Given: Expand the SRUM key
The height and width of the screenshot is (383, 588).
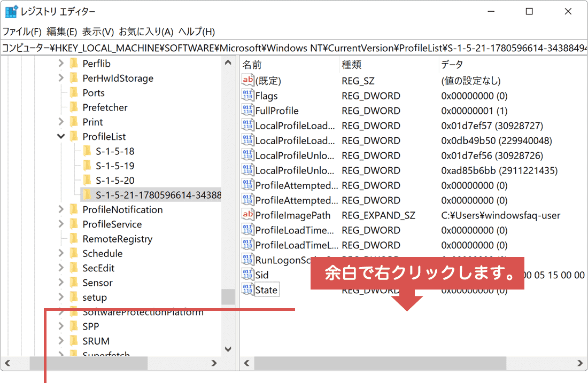Looking at the screenshot, I should click(61, 341).
